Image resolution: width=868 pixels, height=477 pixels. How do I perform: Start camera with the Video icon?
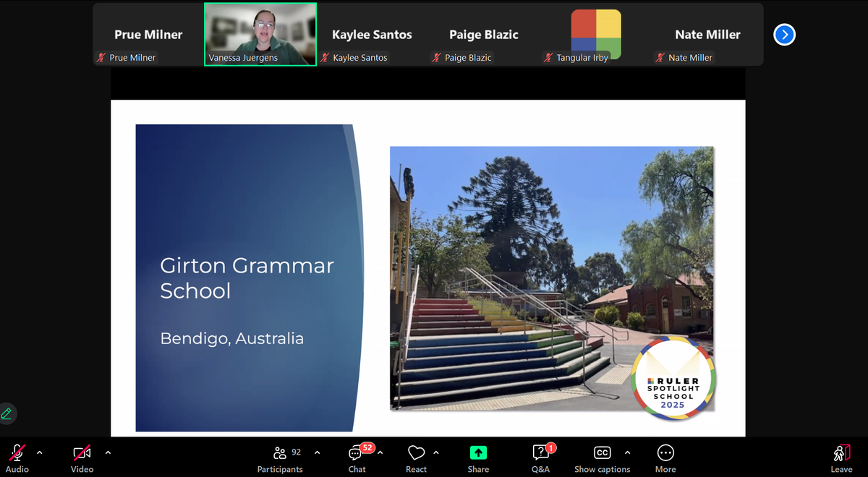tap(82, 452)
